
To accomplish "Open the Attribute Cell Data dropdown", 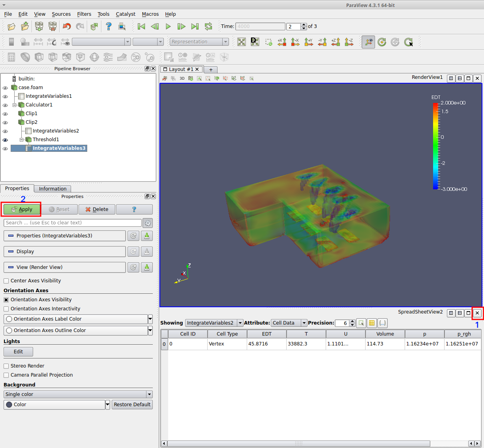I will 289,323.
